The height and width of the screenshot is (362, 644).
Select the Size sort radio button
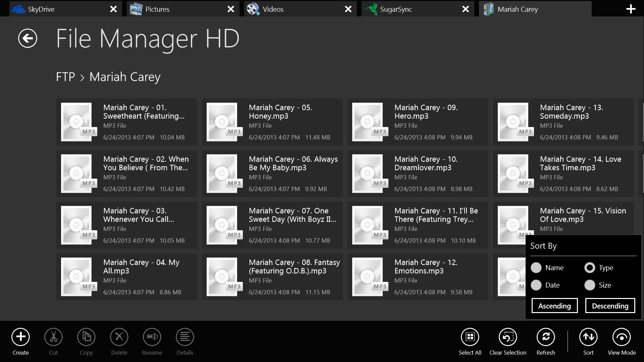(590, 285)
